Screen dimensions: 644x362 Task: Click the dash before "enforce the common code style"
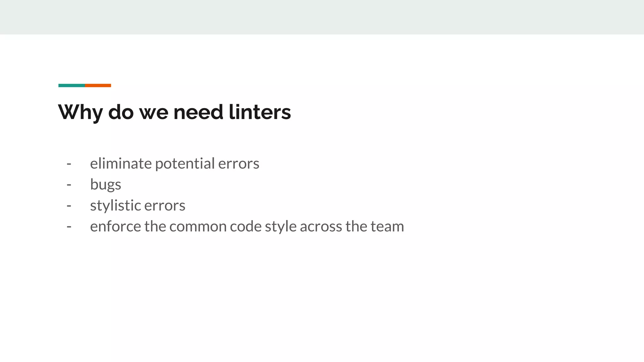(x=69, y=227)
